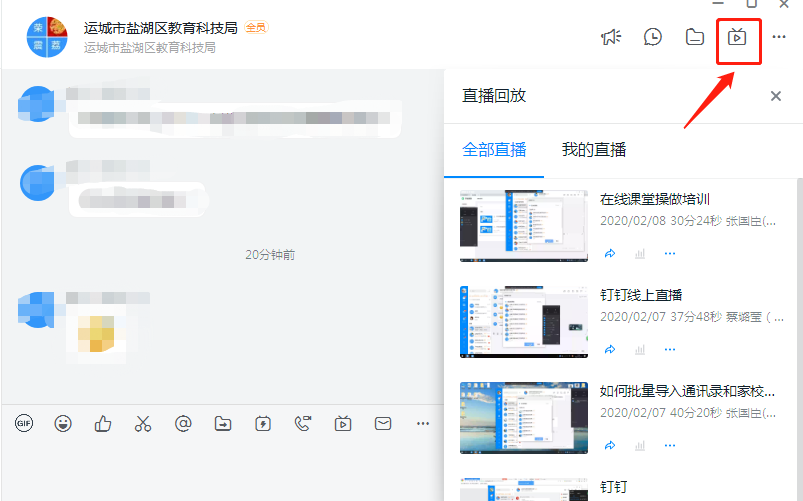Click the date text 2020/02/08 30分24秒
Screen dimensions: 803x501
[661, 221]
